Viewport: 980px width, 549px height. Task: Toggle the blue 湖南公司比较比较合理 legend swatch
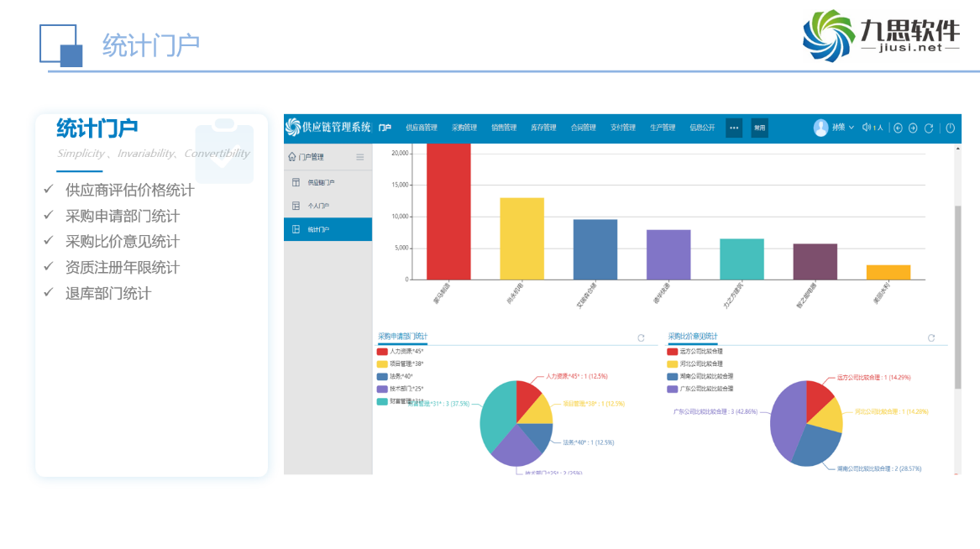tap(673, 377)
